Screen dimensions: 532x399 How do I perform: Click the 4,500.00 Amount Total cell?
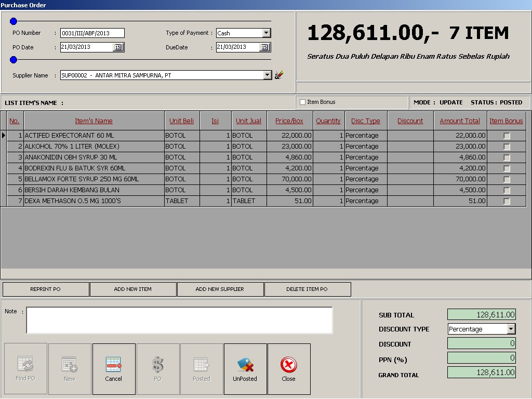coord(460,190)
